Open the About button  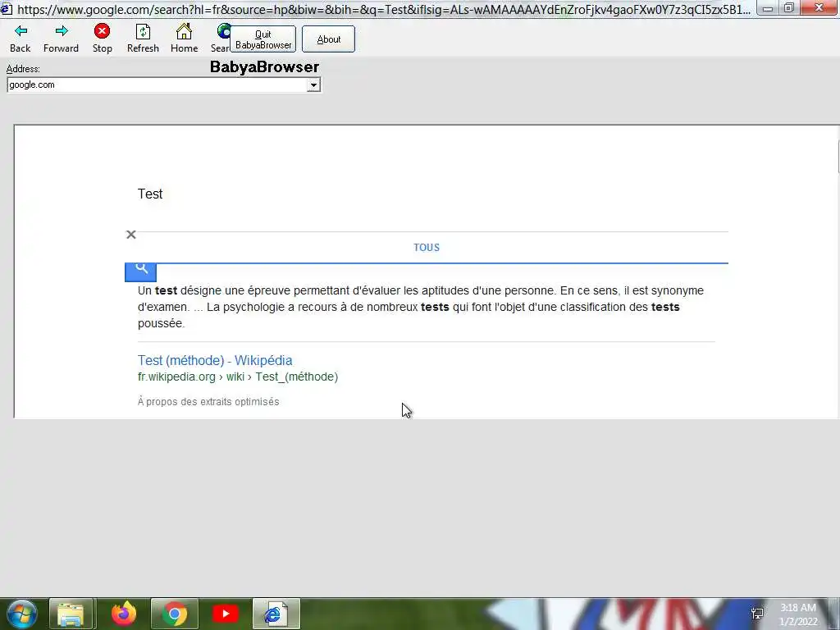click(x=328, y=39)
